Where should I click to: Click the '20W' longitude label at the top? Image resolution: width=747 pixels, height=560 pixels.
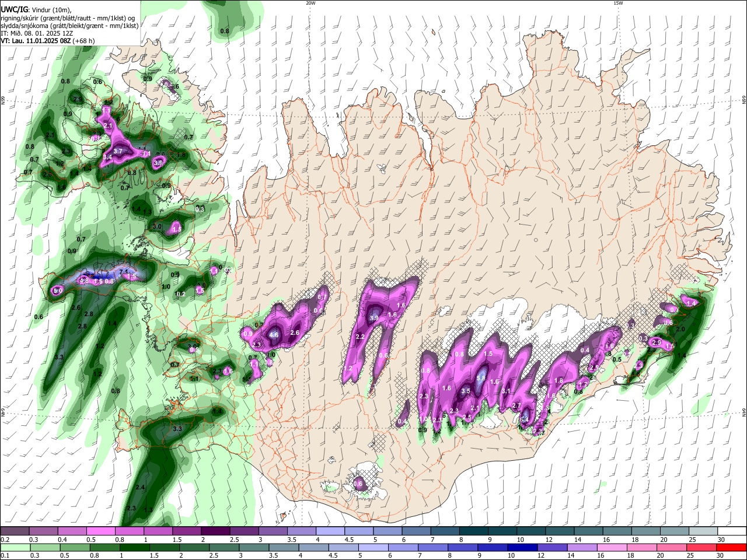pos(310,3)
